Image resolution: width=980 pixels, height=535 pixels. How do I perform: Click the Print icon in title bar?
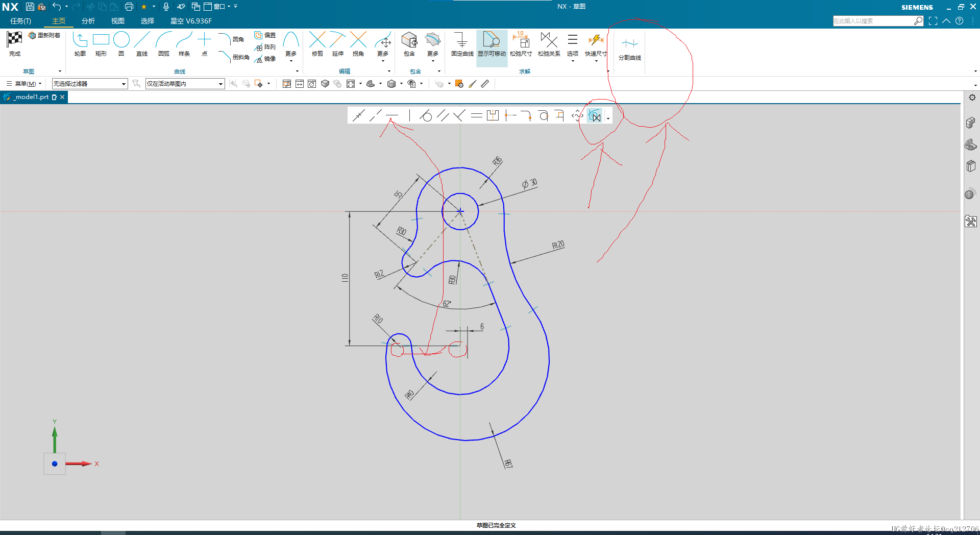129,7
